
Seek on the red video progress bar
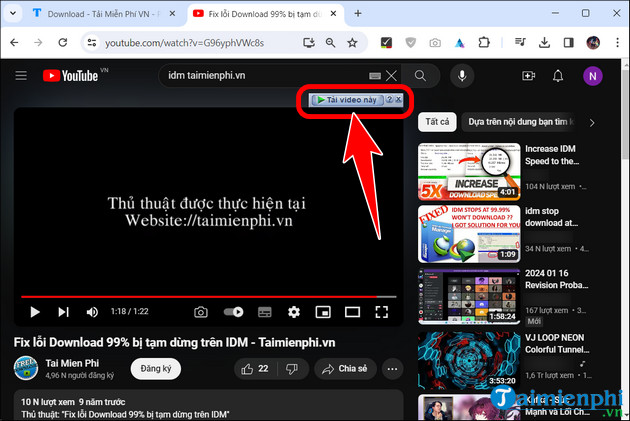point(209,296)
